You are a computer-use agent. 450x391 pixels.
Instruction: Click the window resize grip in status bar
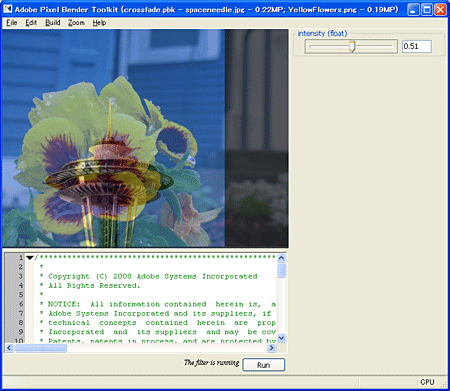click(443, 384)
